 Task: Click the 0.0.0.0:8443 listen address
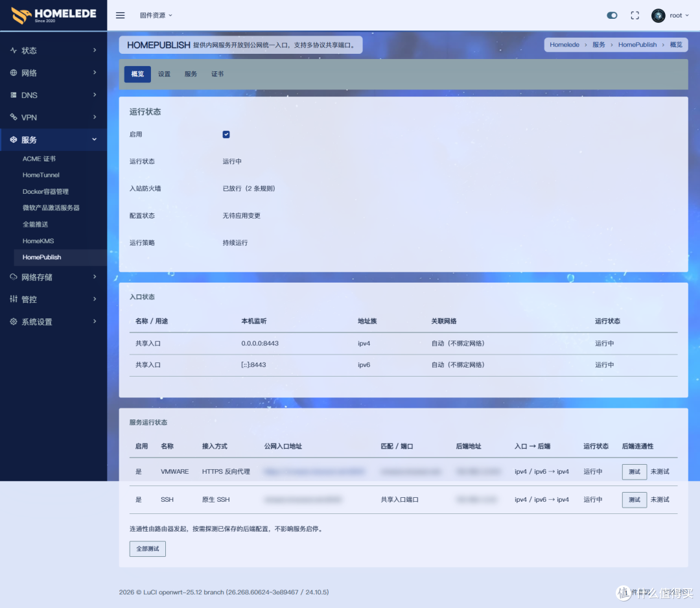pyautogui.click(x=260, y=344)
